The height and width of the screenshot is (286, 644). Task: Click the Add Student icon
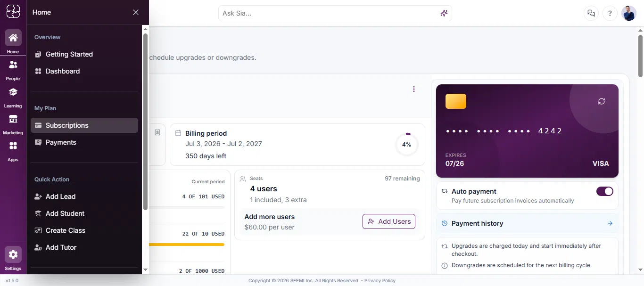tap(38, 213)
